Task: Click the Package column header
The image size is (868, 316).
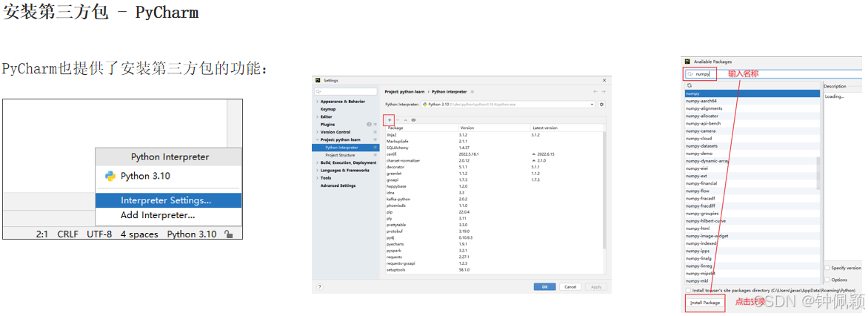Action: point(421,128)
